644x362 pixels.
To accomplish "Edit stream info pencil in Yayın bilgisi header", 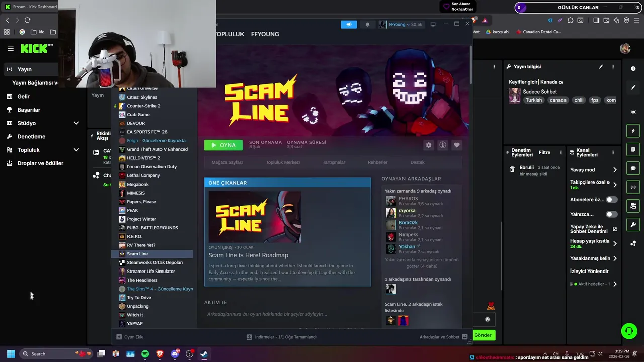I will click(x=601, y=67).
